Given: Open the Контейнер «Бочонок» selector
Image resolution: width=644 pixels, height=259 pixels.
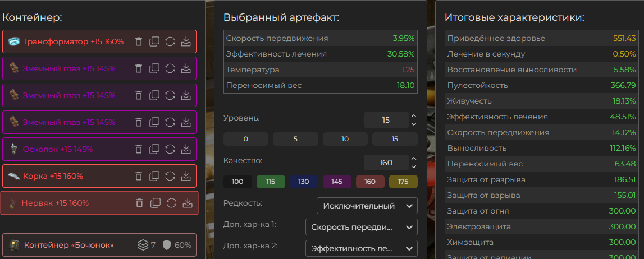Looking at the screenshot, I should pos(99,245).
